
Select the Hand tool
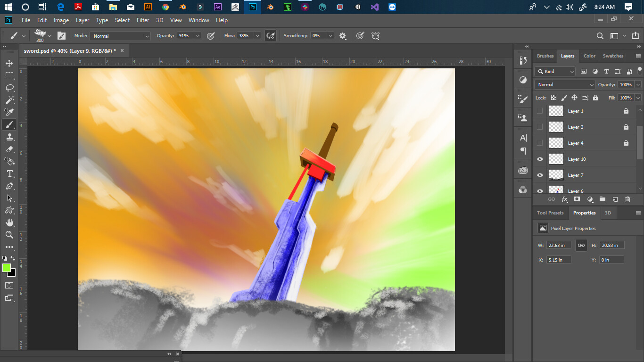pyautogui.click(x=9, y=222)
